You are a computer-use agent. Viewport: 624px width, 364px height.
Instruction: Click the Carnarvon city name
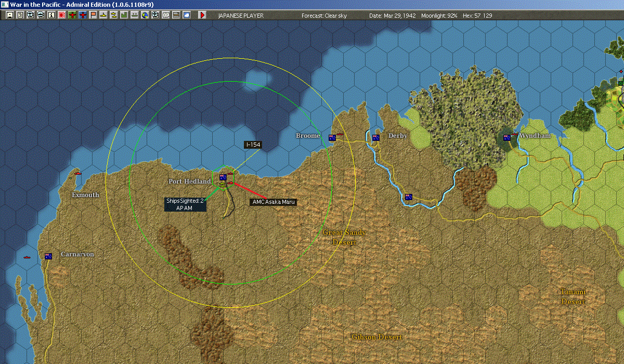77,254
